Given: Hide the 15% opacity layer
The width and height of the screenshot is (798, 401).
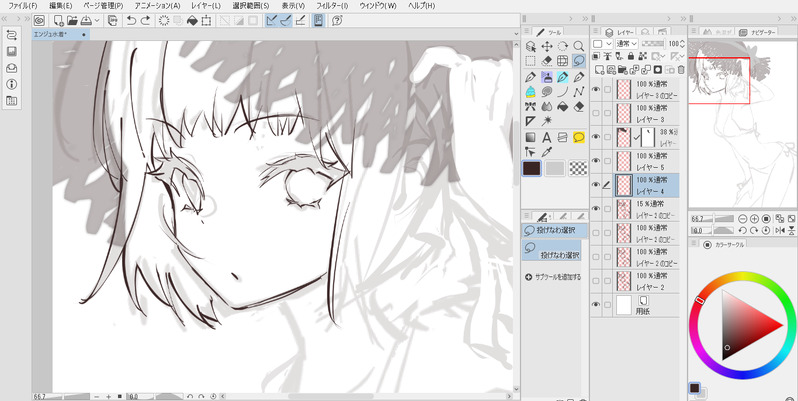Looking at the screenshot, I should tap(596, 209).
